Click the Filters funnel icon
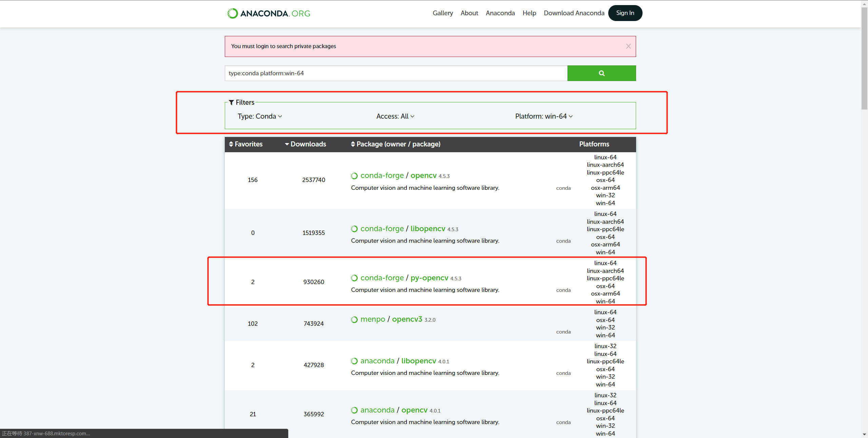 (x=231, y=102)
